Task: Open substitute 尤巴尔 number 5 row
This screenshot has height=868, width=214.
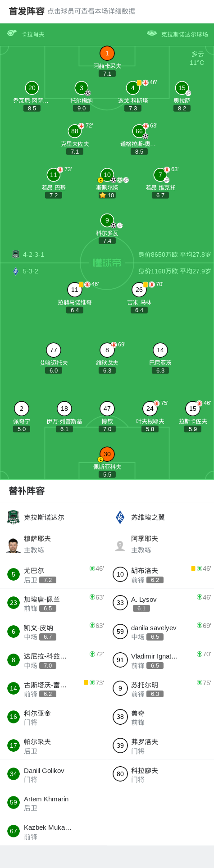Action: pos(54,574)
